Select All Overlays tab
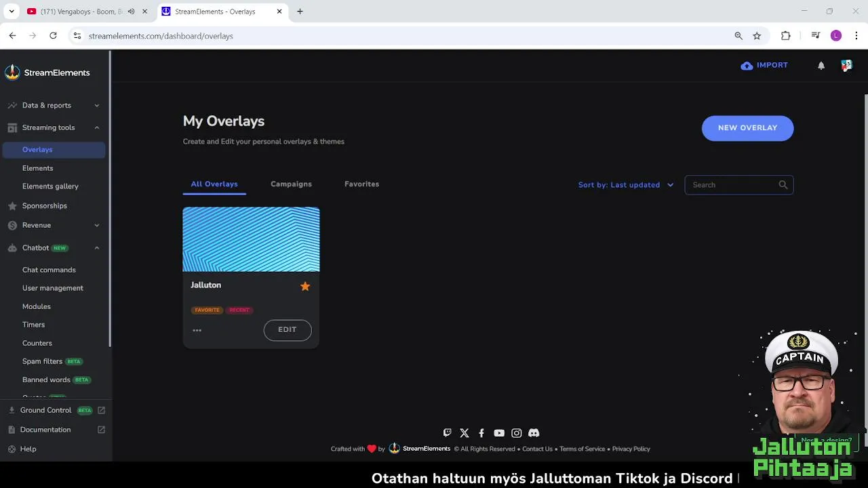Viewport: 868px width, 488px height. pos(214,184)
